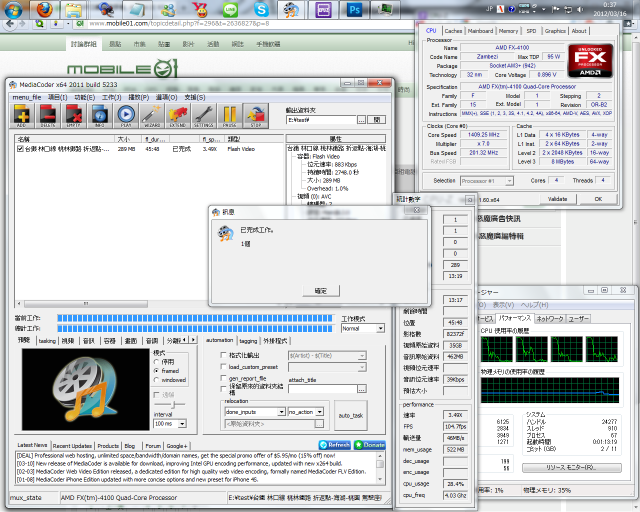Switch to Photoshop taskbar icon
This screenshot has height=512, width=640.
click(354, 10)
